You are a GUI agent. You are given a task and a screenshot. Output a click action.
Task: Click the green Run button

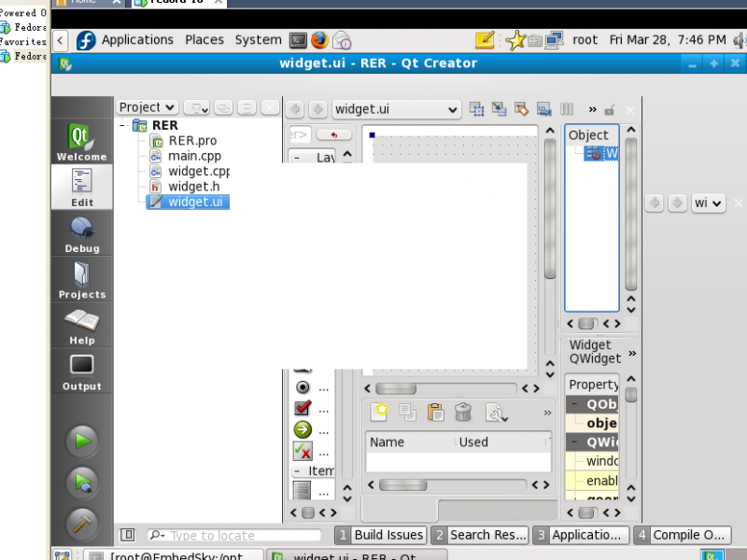pos(82,441)
